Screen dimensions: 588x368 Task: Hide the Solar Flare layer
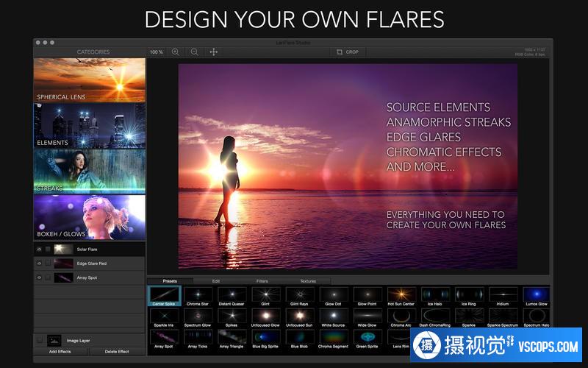pyautogui.click(x=39, y=250)
